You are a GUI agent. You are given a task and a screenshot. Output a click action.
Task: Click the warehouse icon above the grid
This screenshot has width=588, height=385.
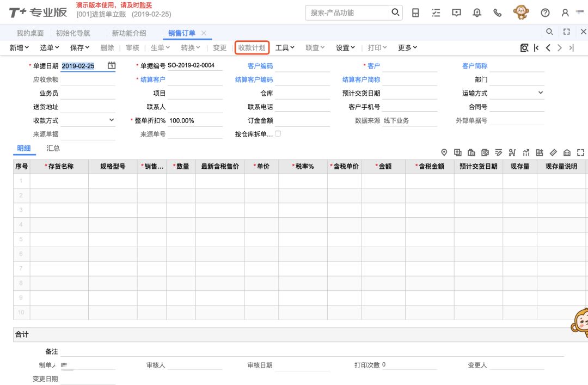pyautogui.click(x=567, y=152)
